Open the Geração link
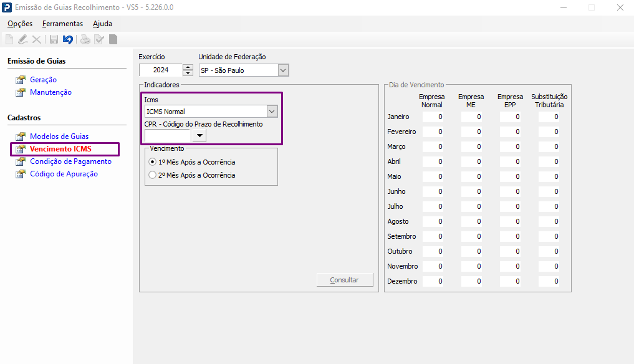The height and width of the screenshot is (364, 634). (x=43, y=80)
